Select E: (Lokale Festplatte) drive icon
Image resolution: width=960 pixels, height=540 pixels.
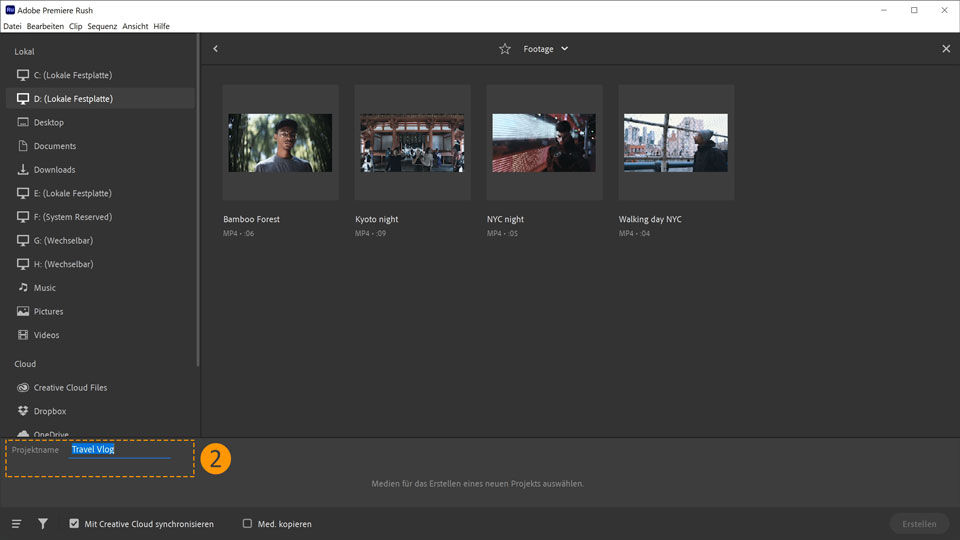click(x=23, y=193)
